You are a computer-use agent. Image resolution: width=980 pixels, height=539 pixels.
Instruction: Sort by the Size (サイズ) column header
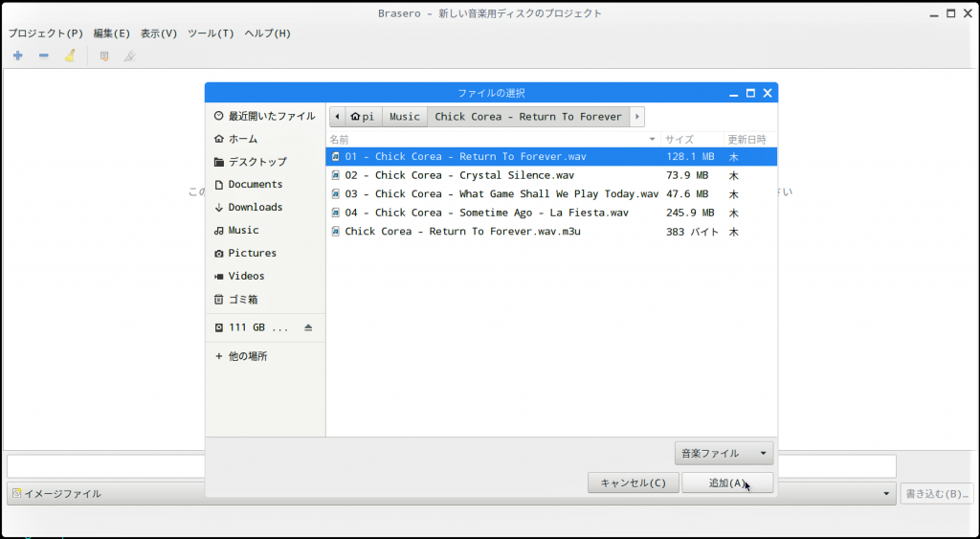pos(692,140)
